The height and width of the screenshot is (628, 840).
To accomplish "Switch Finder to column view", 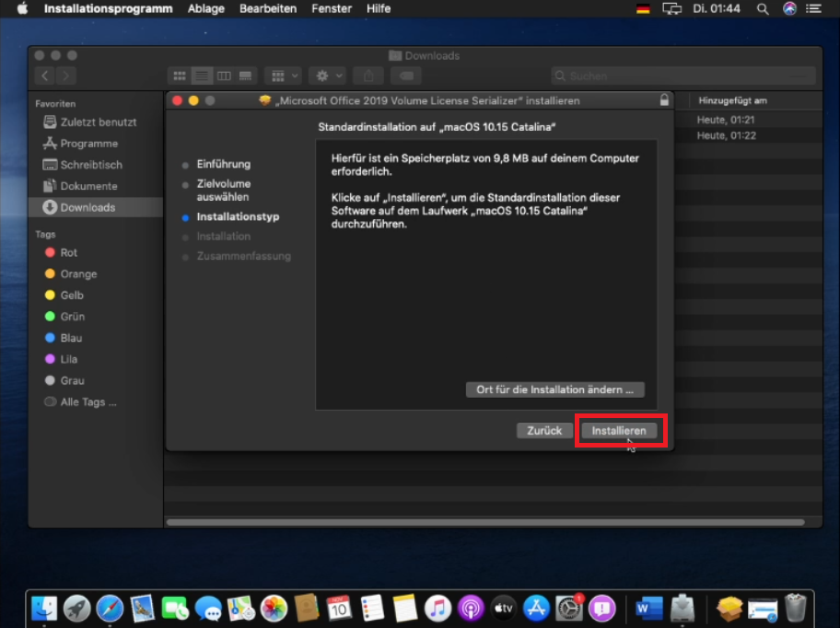I will [224, 76].
